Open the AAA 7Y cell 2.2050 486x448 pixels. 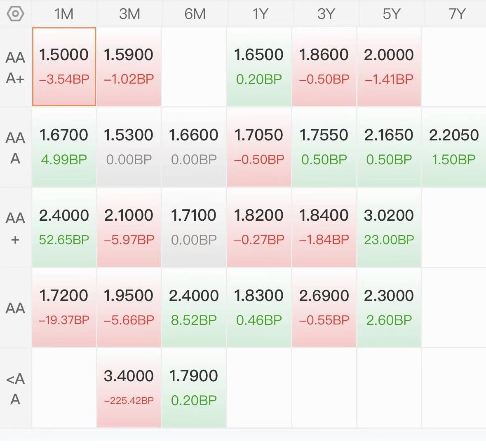pyautogui.click(x=454, y=147)
